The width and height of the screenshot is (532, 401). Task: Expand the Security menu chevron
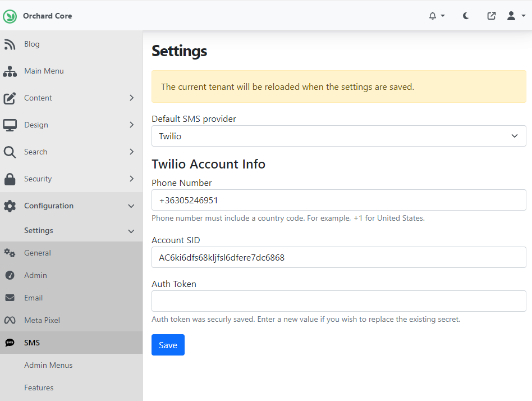[x=132, y=179]
